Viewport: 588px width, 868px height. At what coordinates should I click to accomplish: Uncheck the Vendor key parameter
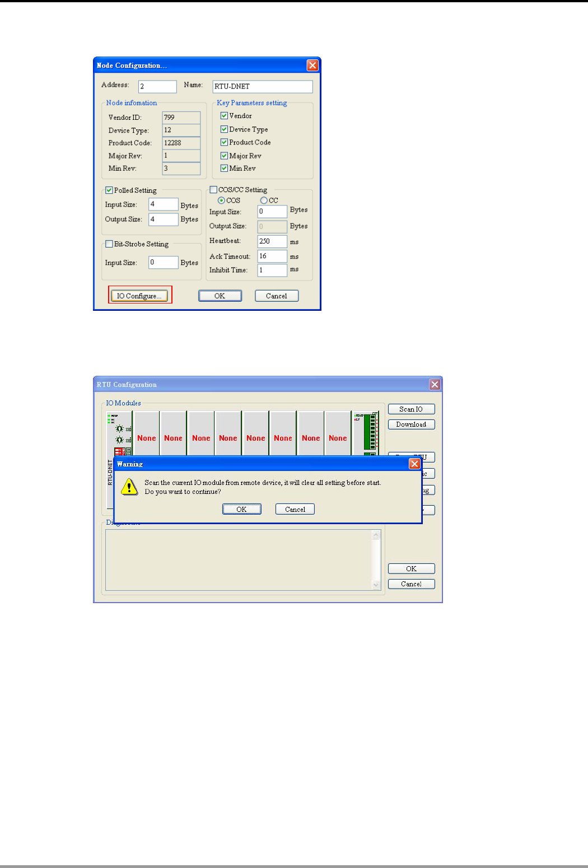coord(224,116)
